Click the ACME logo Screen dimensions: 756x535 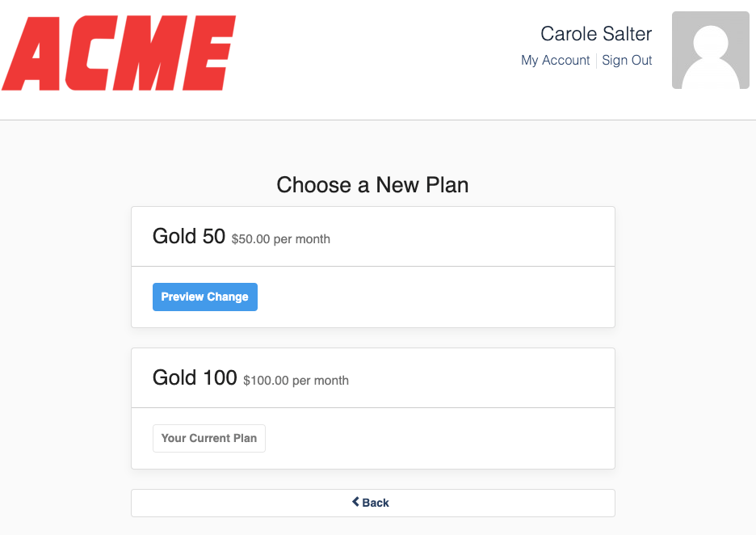point(118,53)
